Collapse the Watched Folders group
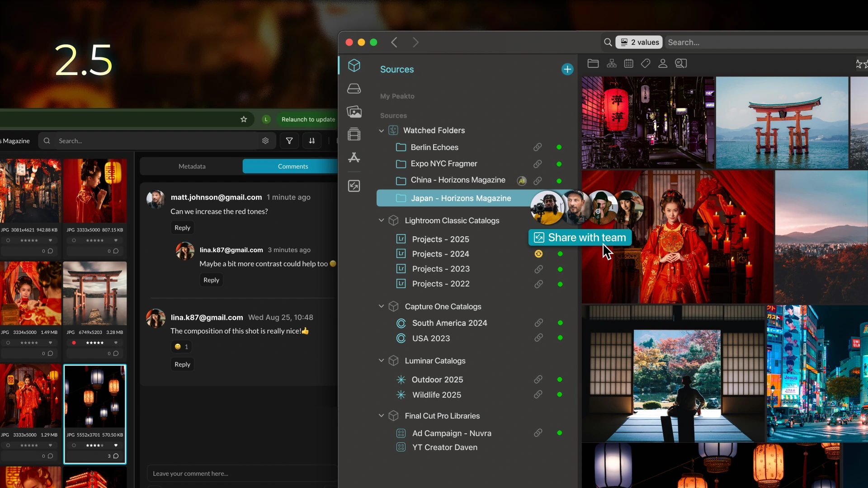 382,131
